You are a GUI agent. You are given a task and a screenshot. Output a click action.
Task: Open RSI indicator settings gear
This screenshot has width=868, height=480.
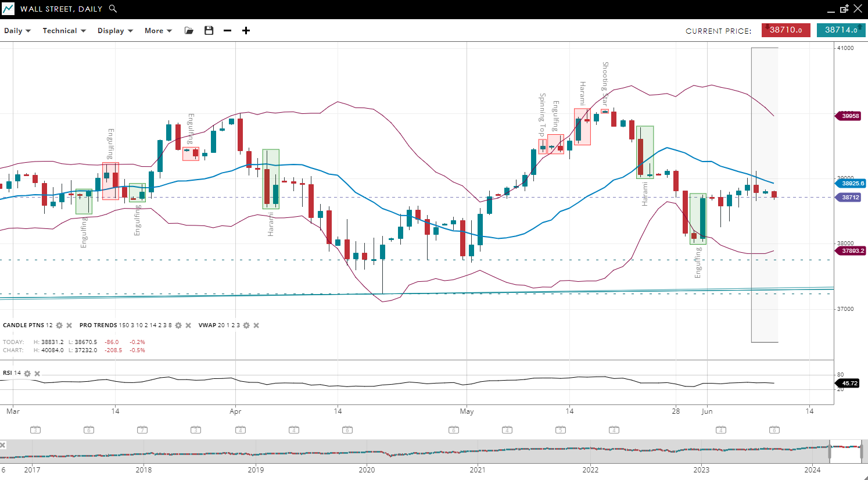[x=27, y=374]
